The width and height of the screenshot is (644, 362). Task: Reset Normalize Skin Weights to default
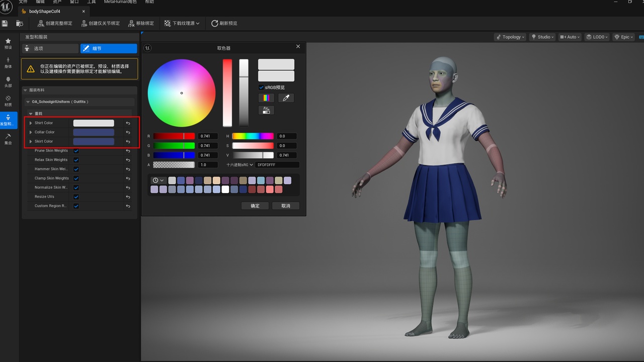128,188
